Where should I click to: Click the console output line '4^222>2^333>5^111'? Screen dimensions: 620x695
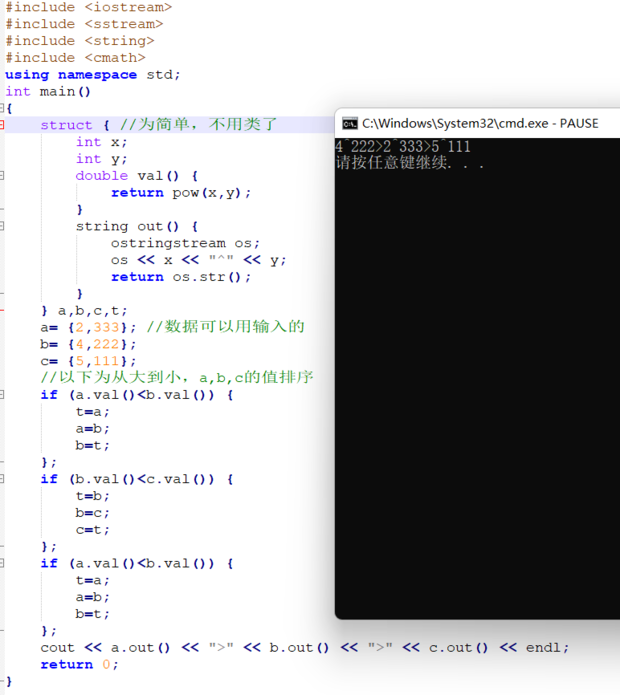pos(402,146)
